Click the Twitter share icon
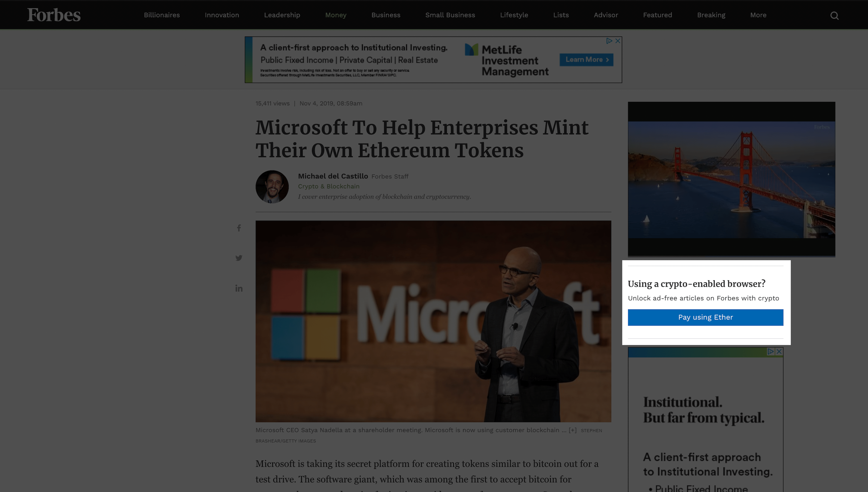 coord(238,258)
